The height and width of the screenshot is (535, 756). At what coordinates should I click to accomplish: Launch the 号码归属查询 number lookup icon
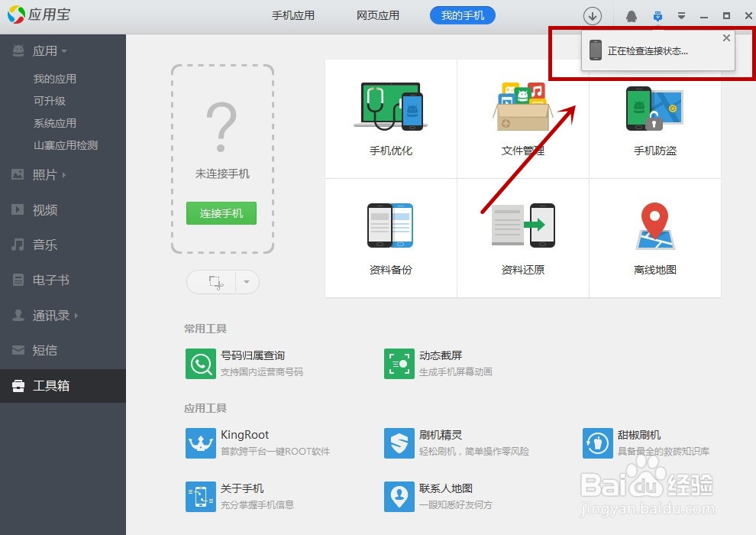(201, 364)
